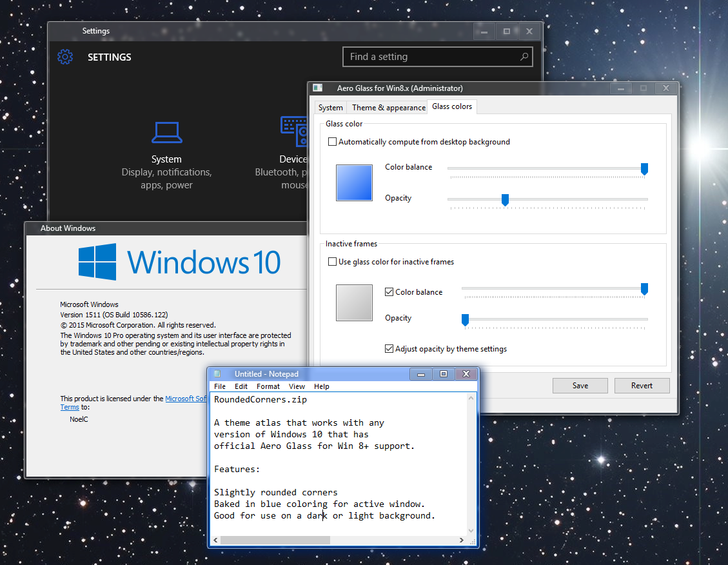Click Notepad vertical scroll up arrow

pos(471,399)
